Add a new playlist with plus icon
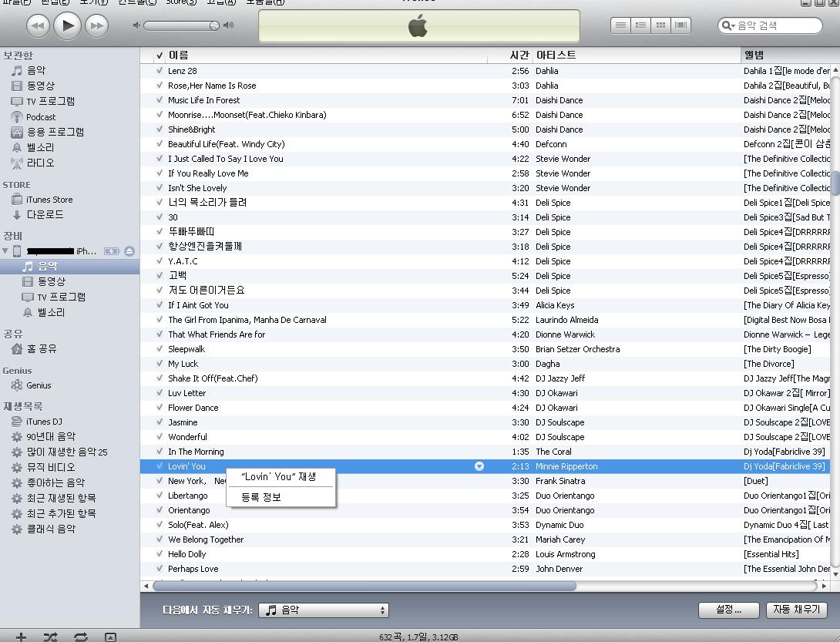 tap(22, 637)
